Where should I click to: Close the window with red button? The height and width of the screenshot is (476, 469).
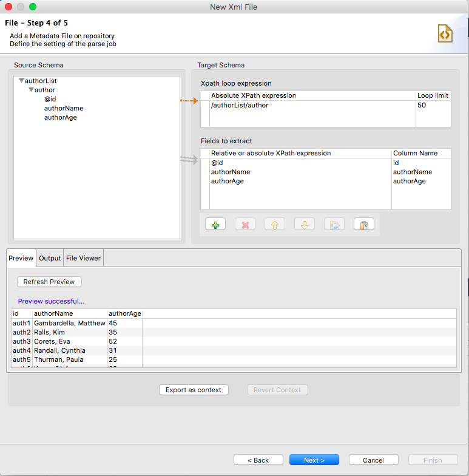8,7
